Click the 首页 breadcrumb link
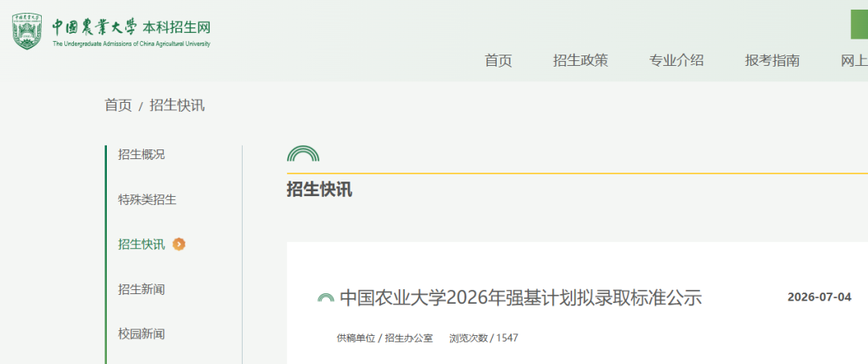Viewport: 868px width, 364px height. point(118,105)
